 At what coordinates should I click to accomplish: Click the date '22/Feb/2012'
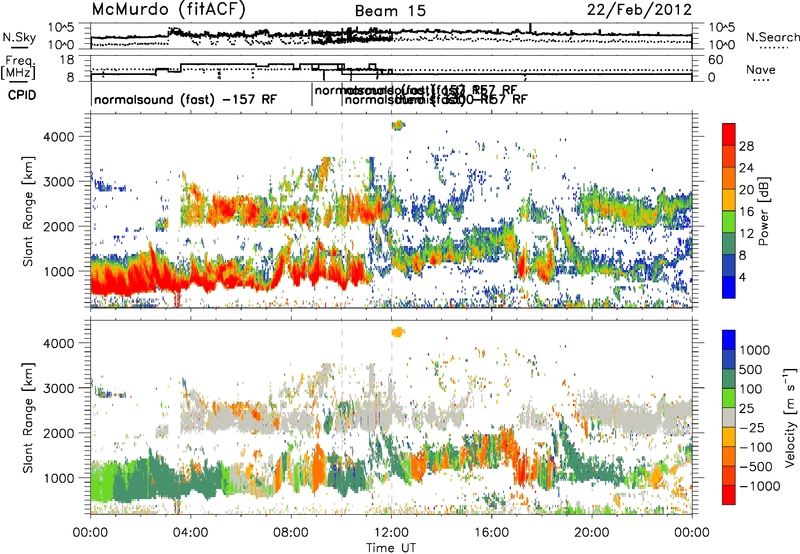point(639,10)
